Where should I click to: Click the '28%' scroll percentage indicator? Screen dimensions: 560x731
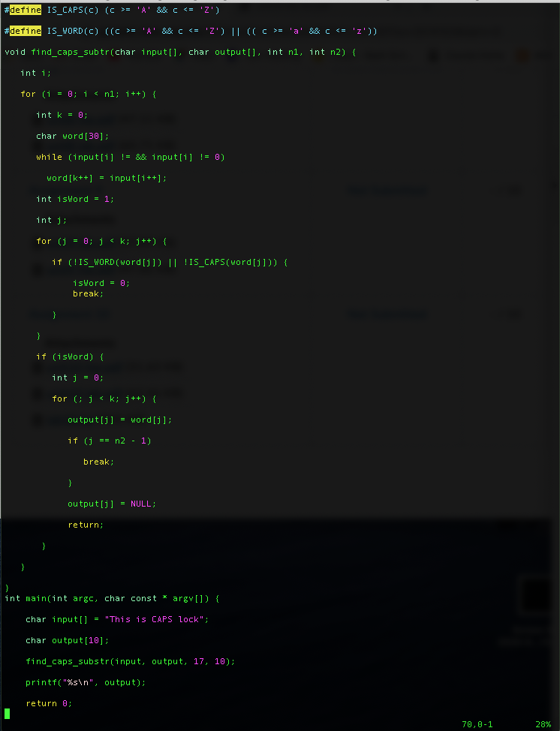tap(543, 724)
